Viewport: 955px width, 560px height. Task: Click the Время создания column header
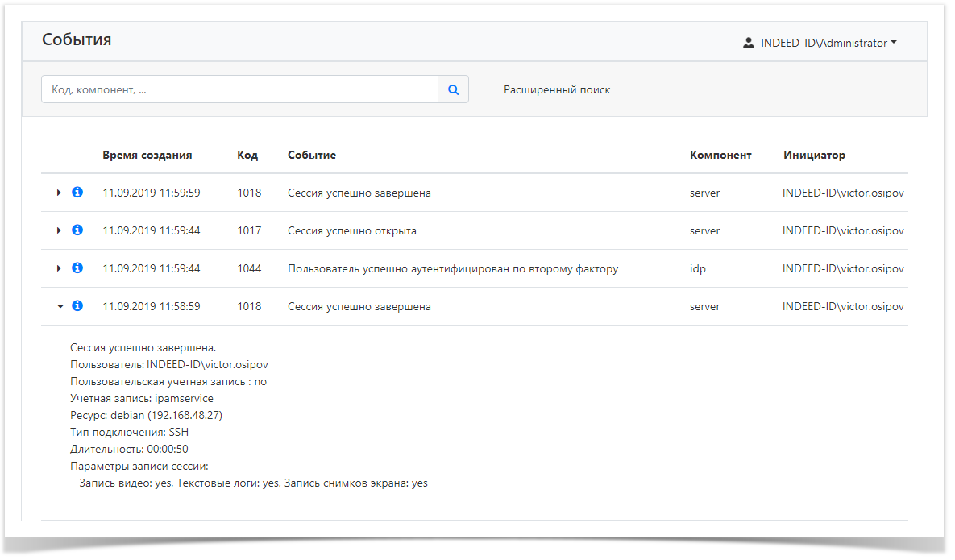[147, 155]
